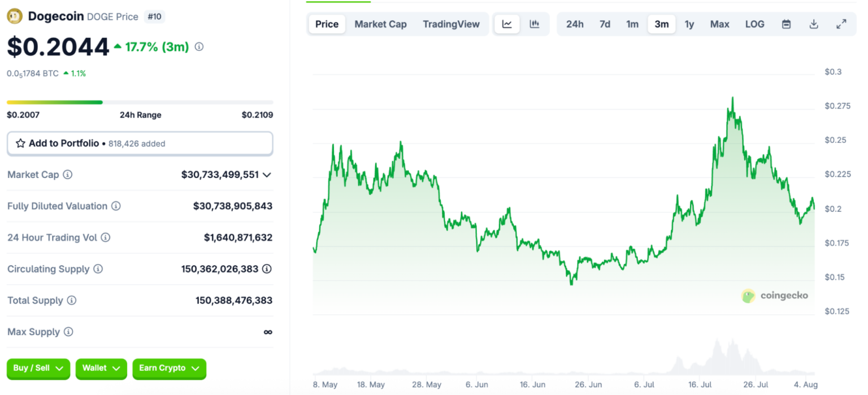Open the Buy / Sell dropdown
Screen dimensions: 868x395
pyautogui.click(x=38, y=368)
